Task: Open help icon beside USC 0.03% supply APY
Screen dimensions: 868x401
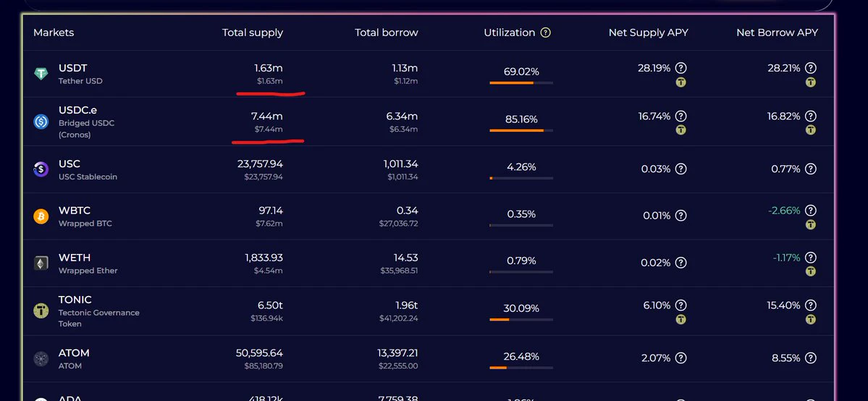Action: (681, 169)
